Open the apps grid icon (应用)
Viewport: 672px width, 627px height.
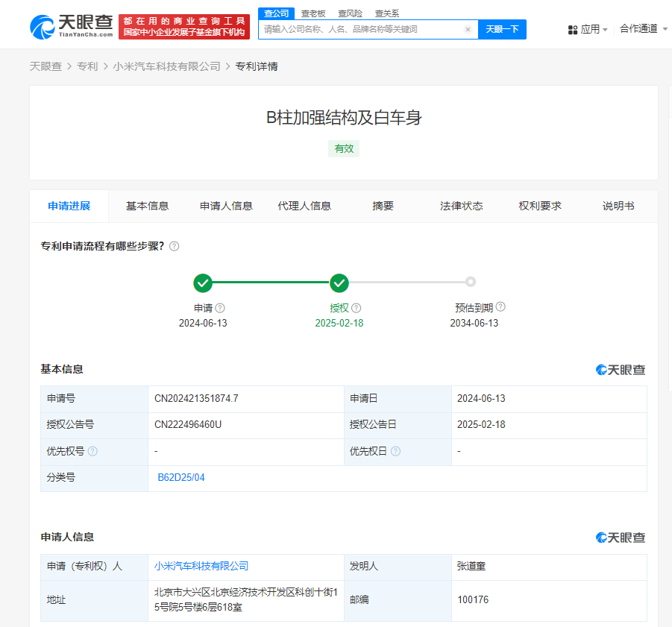click(x=573, y=30)
